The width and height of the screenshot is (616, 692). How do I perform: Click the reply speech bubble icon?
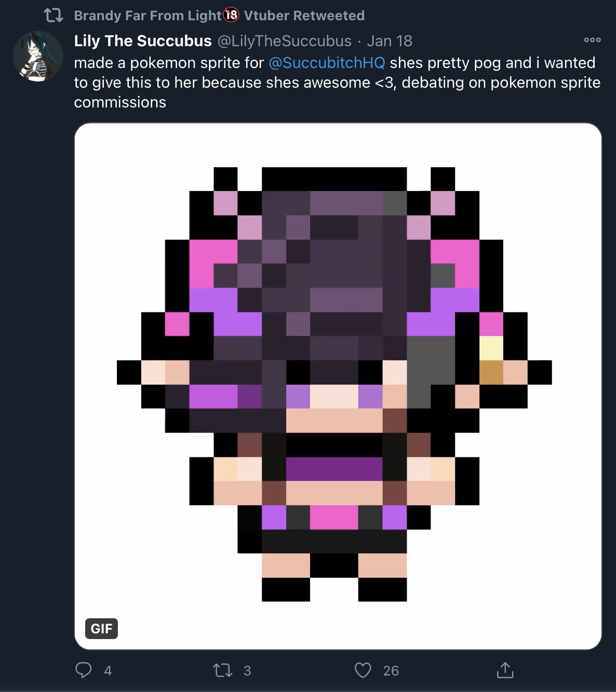tap(83, 670)
